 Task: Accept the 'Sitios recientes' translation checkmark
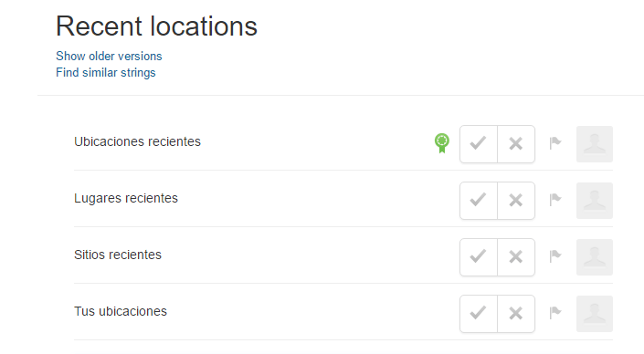click(x=479, y=257)
